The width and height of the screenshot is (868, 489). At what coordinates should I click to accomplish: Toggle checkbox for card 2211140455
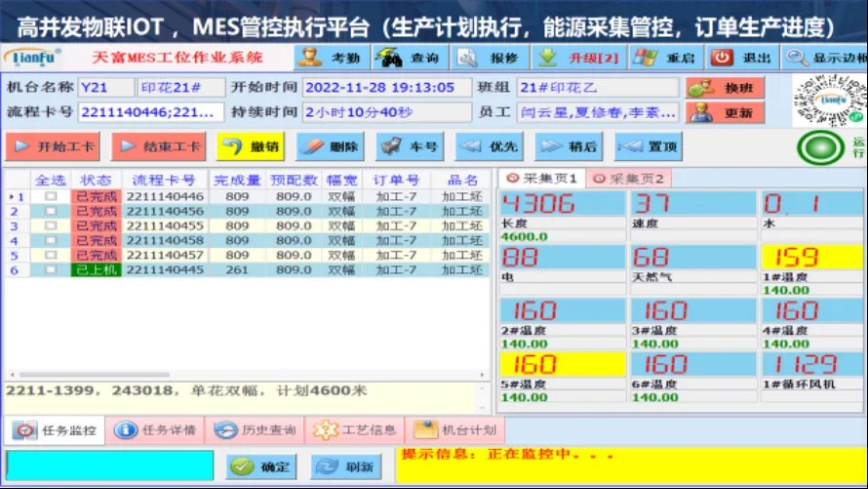pyautogui.click(x=50, y=225)
